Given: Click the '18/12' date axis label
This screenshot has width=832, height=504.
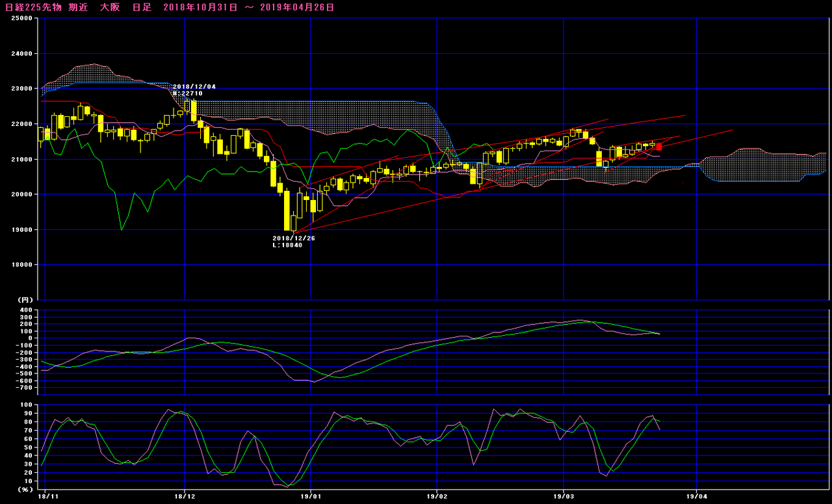Looking at the screenshot, I should (x=185, y=496).
